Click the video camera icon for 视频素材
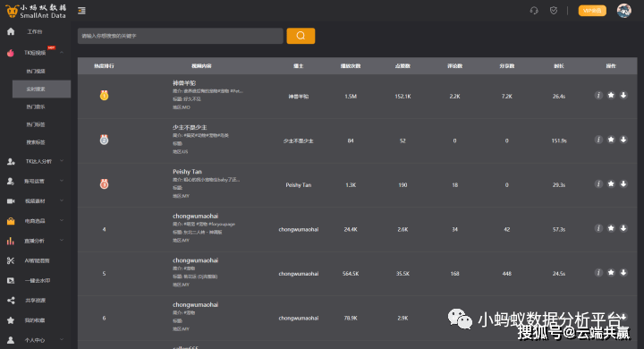Viewport: 644px width, 349px height. point(11,201)
